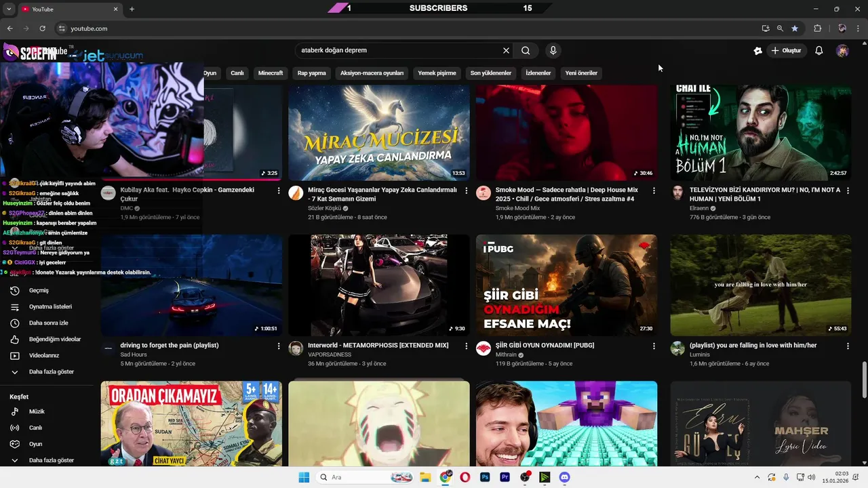Open options for driving to forget the pain

click(279, 346)
